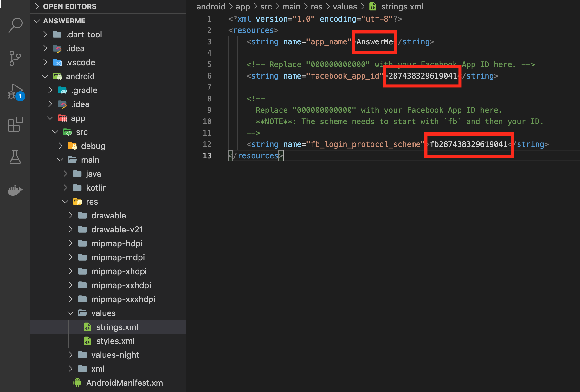The height and width of the screenshot is (392, 580).
Task: Expand the java folder
Action: click(66, 174)
